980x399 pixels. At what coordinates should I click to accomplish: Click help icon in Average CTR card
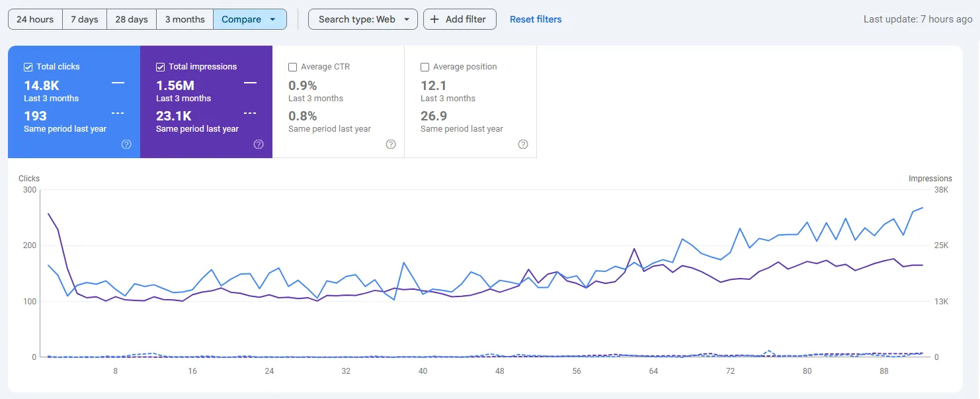tap(391, 144)
